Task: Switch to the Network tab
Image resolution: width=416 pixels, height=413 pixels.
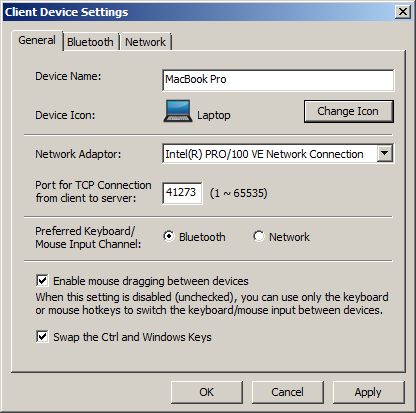Action: click(145, 42)
